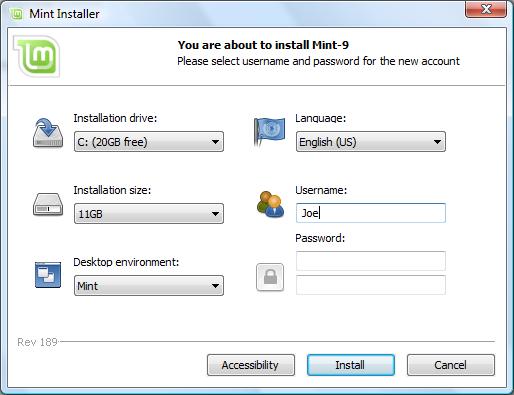
Task: Open the Installation drive dropdown
Action: tap(149, 142)
